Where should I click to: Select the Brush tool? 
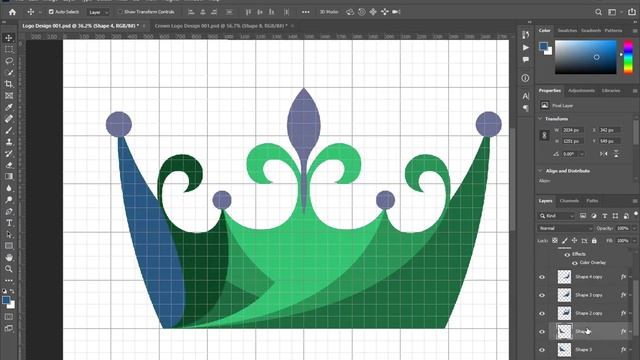pyautogui.click(x=9, y=130)
